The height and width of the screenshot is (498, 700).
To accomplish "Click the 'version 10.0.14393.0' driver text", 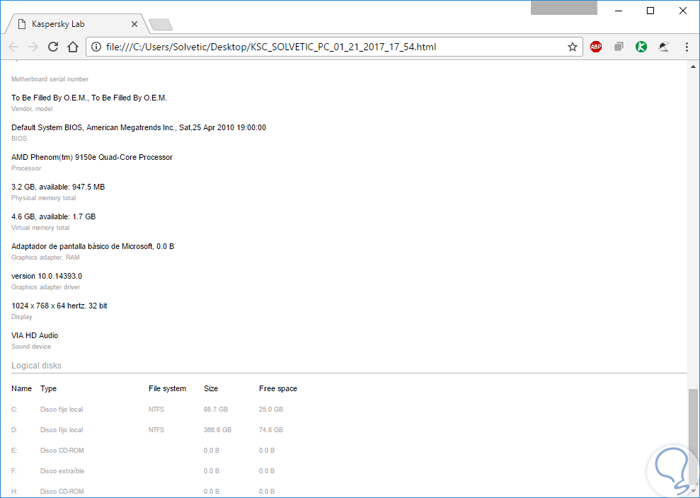I will coord(46,276).
